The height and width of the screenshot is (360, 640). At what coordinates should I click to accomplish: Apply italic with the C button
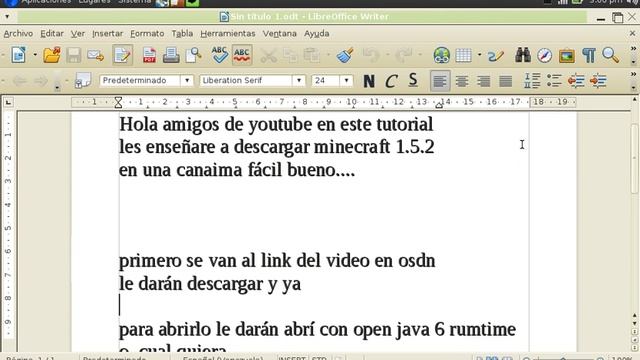point(391,81)
